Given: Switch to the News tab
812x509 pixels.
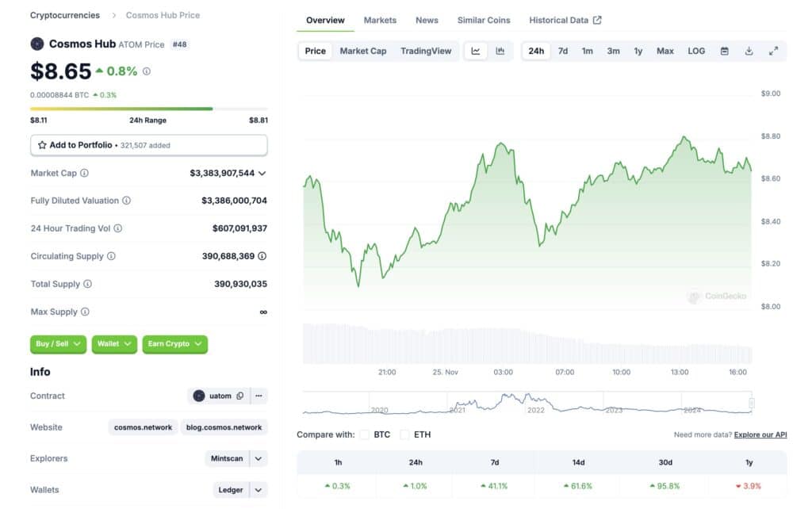Looking at the screenshot, I should point(427,20).
